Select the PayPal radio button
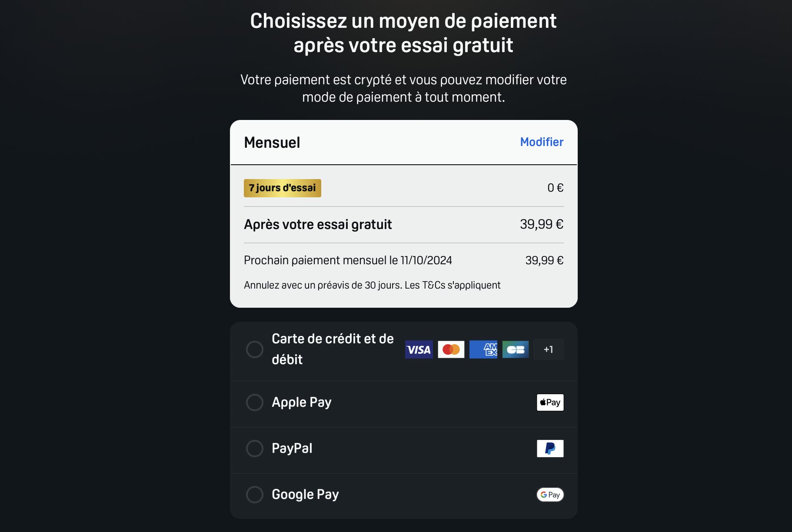Image resolution: width=792 pixels, height=532 pixels. pyautogui.click(x=255, y=449)
